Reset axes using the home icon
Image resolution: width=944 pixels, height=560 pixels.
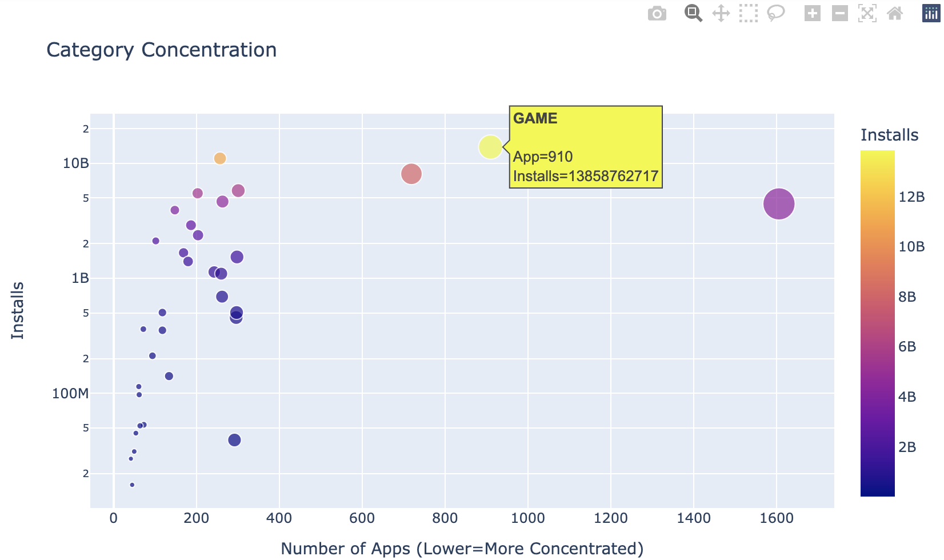pos(895,13)
